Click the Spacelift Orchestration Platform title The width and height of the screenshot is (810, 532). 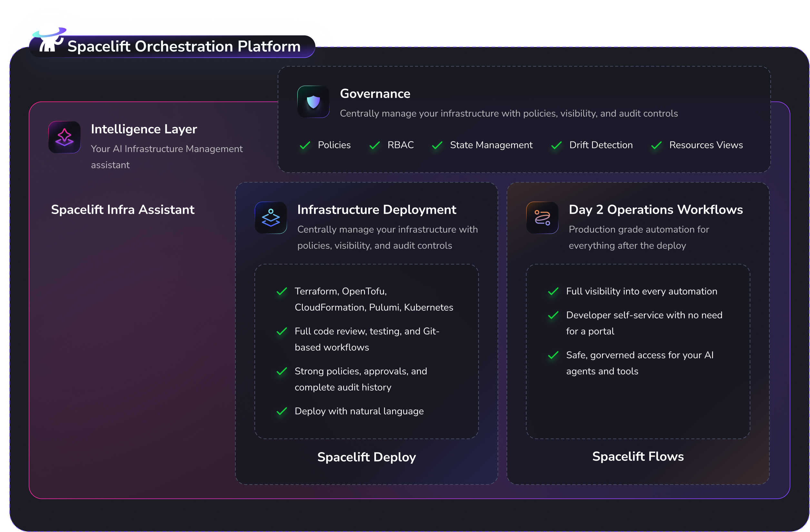point(184,46)
